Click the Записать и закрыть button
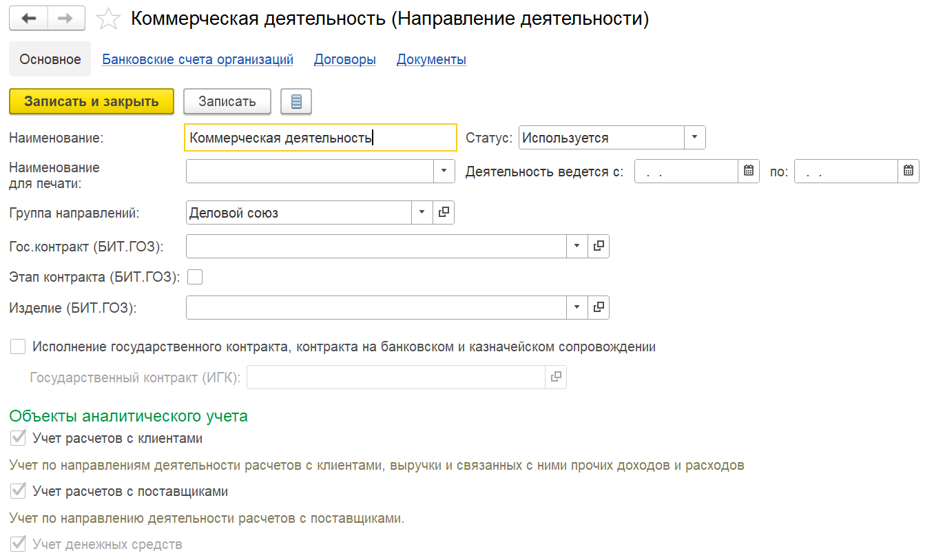Screen dimensions: 934x560 (x=92, y=101)
